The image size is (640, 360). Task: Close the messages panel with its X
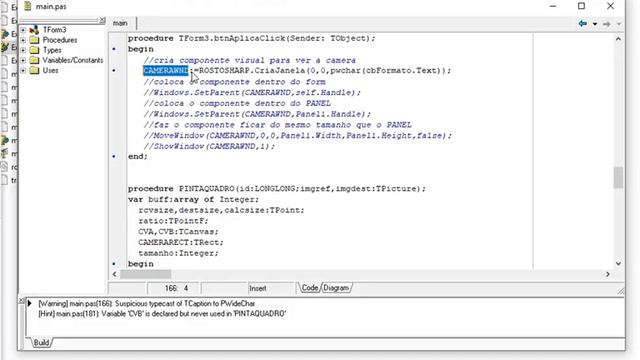click(x=21, y=300)
